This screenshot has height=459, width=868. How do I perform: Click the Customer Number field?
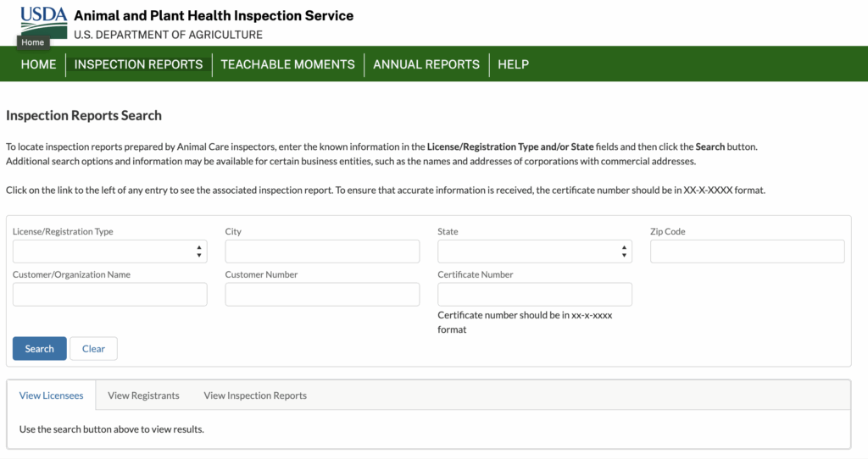(322, 295)
